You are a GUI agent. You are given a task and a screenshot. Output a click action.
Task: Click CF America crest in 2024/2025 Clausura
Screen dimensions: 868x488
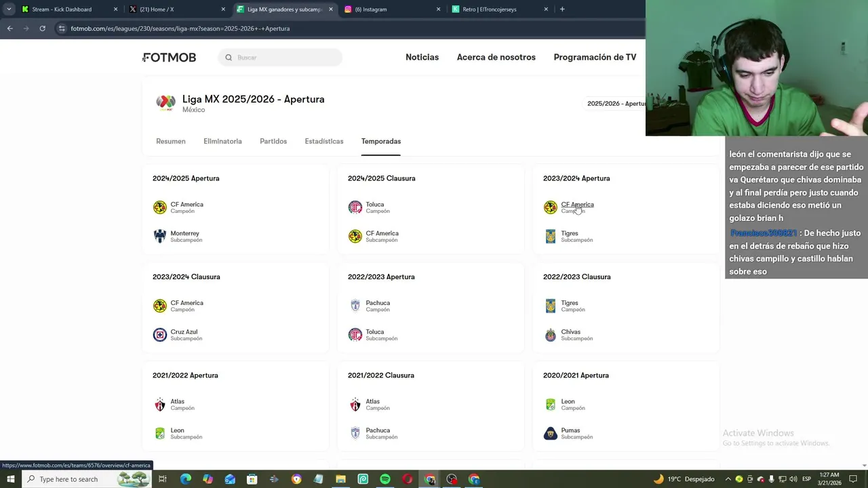pos(355,236)
